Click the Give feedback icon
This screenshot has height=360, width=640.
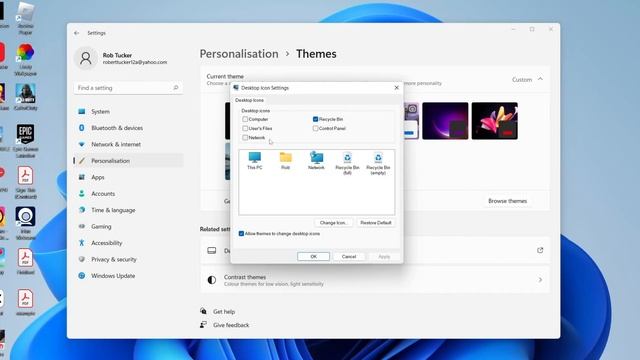(203, 325)
